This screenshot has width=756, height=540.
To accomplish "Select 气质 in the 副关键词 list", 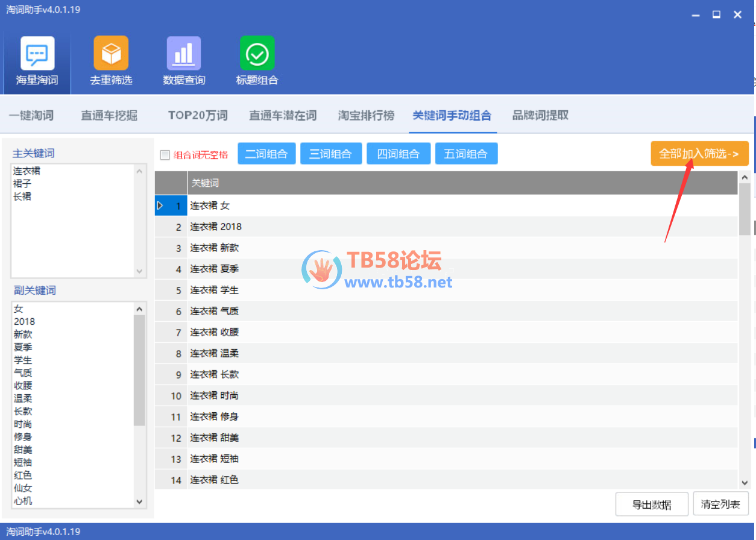I will pyautogui.click(x=23, y=372).
